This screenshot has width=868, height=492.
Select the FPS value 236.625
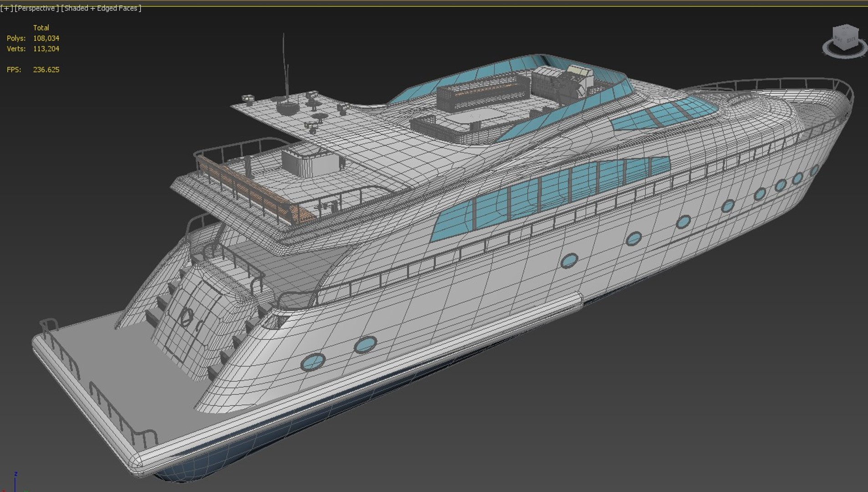tap(46, 70)
